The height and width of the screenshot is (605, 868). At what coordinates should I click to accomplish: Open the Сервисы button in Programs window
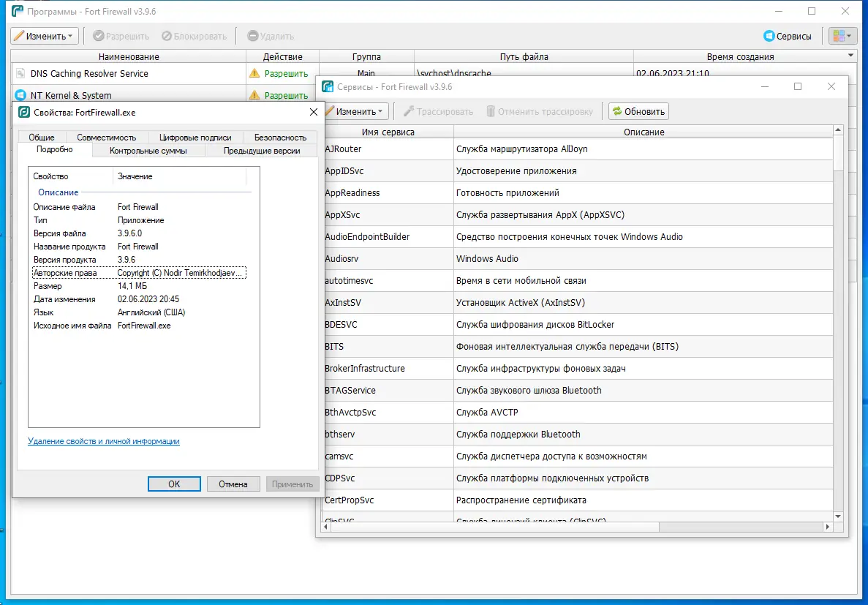pyautogui.click(x=787, y=36)
